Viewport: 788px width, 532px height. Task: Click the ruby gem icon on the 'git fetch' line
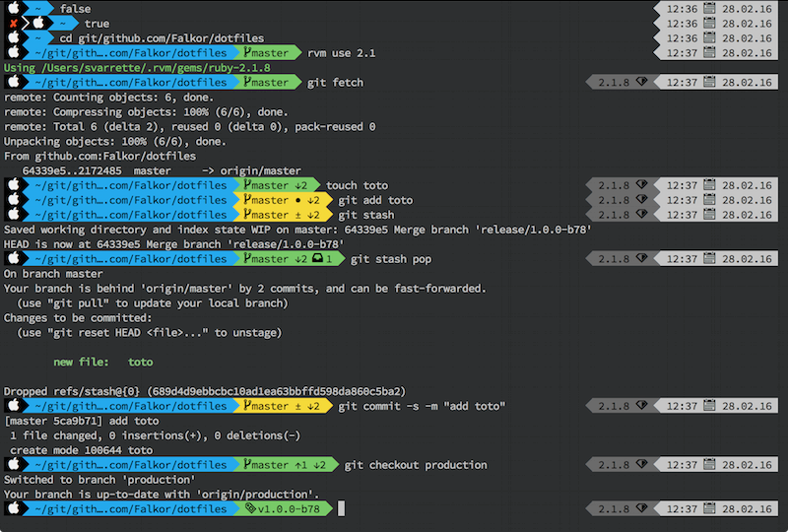[x=641, y=82]
